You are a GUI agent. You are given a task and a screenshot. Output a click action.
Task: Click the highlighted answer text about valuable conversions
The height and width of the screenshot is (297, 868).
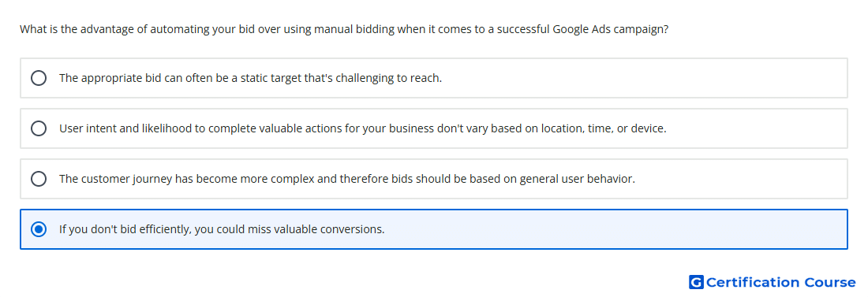[222, 229]
